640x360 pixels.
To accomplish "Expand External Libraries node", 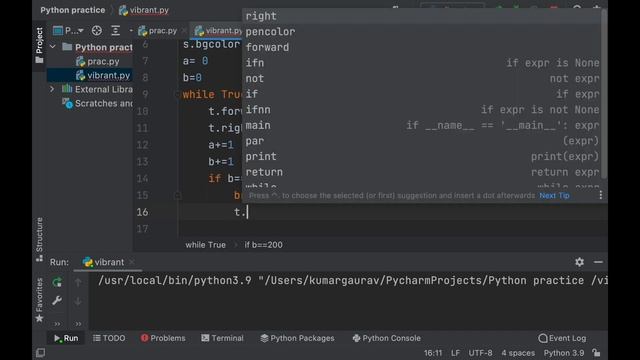I will tap(52, 89).
